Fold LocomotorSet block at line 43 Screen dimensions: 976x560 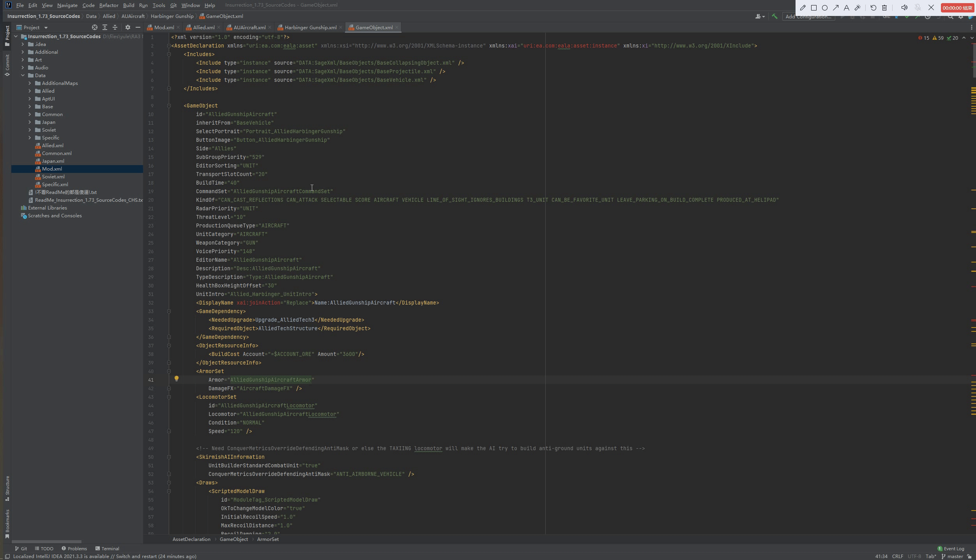[x=169, y=397]
